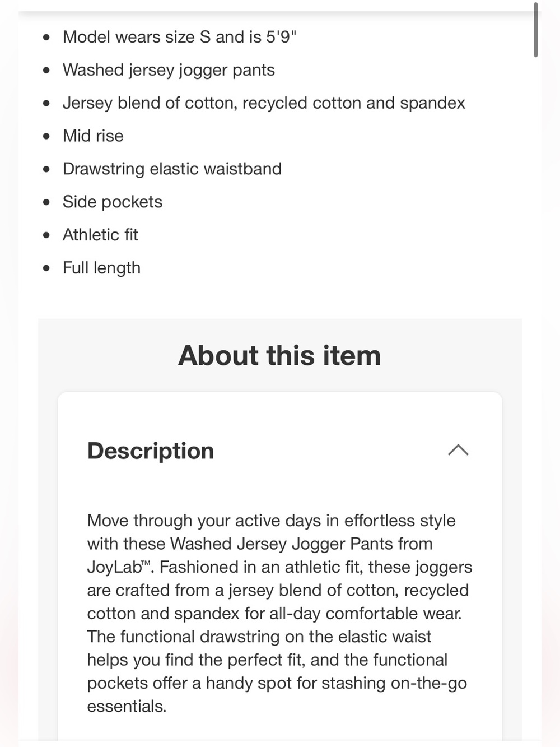
Task: Click the page scrollbar thumb
Action: coord(536,30)
